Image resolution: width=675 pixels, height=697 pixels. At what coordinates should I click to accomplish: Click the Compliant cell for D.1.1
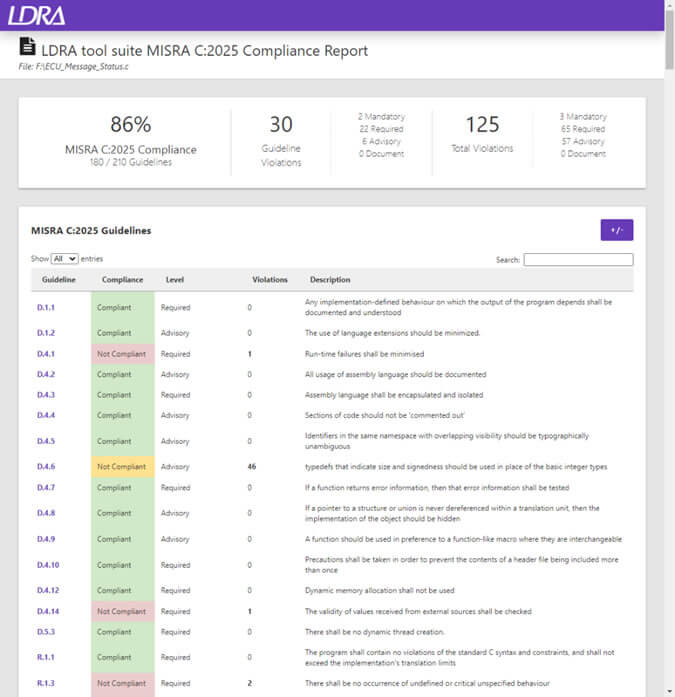(123, 307)
